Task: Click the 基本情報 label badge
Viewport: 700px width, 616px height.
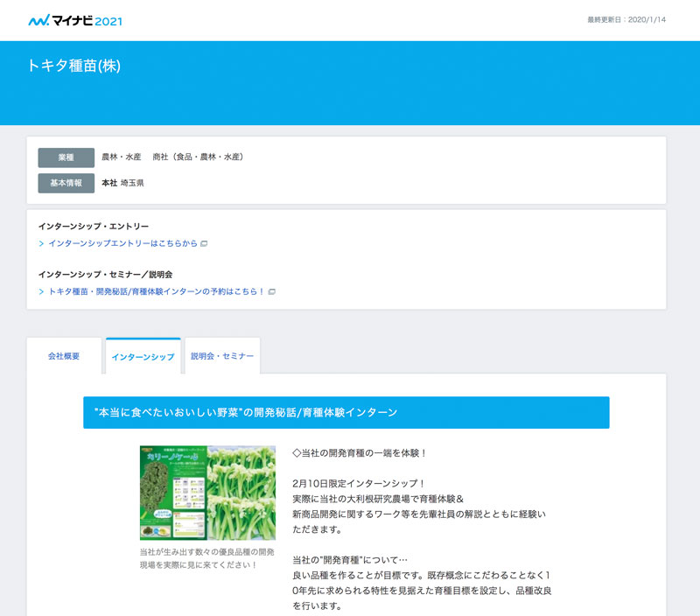Action: [x=66, y=183]
